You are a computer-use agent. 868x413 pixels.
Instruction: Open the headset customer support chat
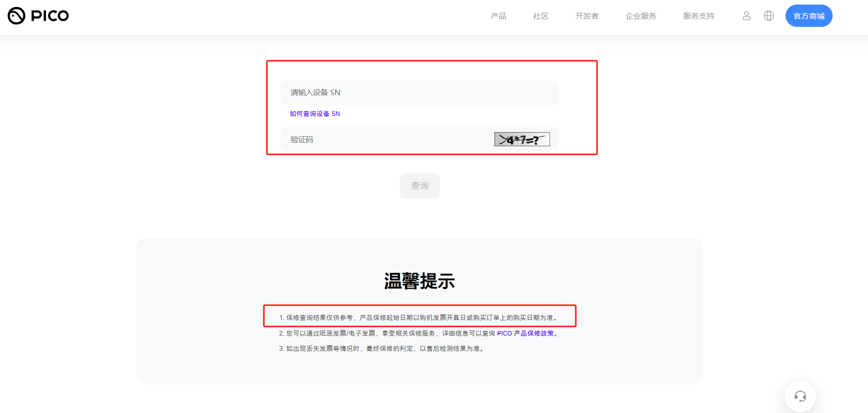click(800, 396)
